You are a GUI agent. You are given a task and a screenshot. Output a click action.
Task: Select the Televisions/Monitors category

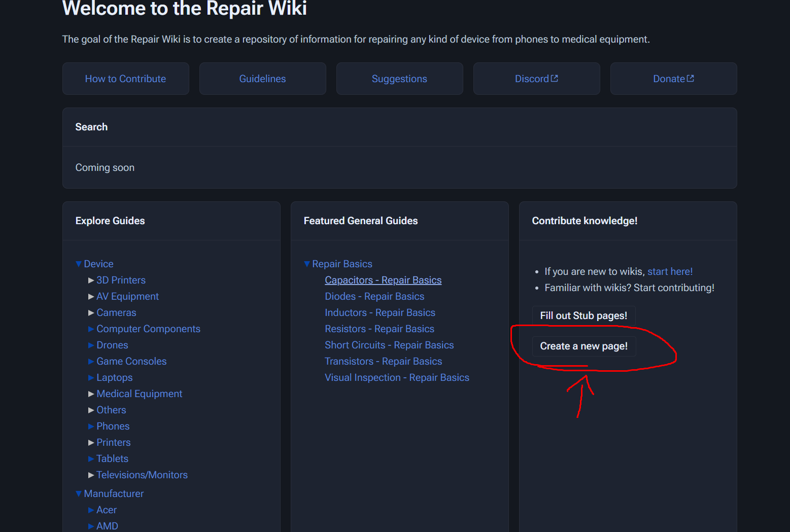142,475
